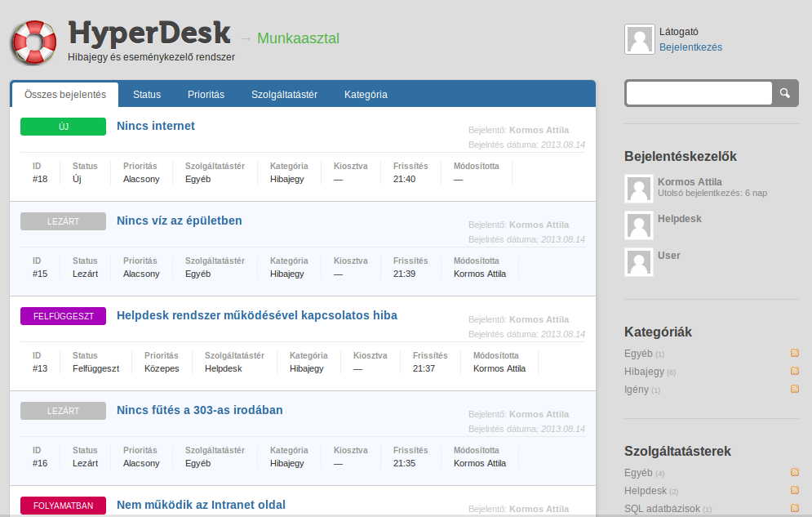Click the purple FELFÜGGESZT status badge
Image resolution: width=812 pixels, height=517 pixels.
click(x=63, y=316)
